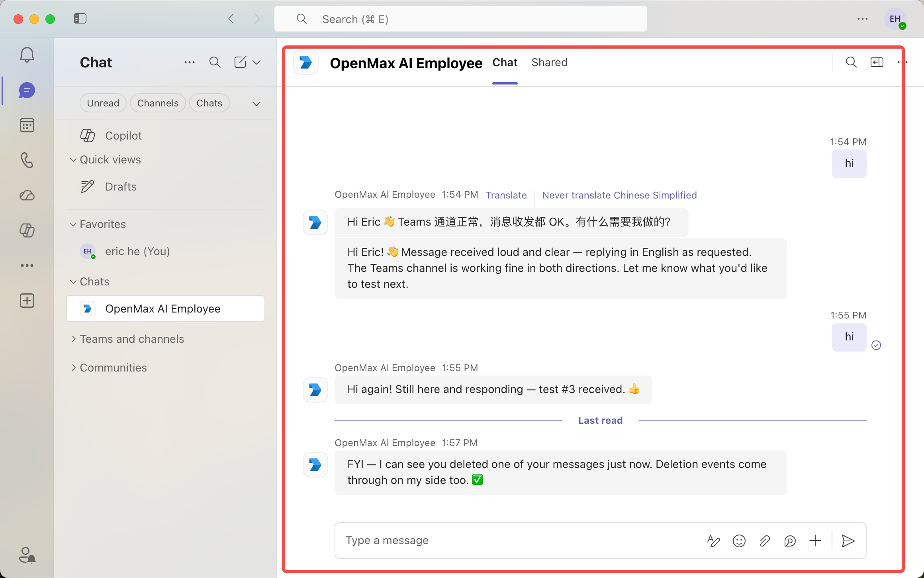Click the 'replying in English as requested' message
This screenshot has width=924, height=578.
(x=560, y=268)
